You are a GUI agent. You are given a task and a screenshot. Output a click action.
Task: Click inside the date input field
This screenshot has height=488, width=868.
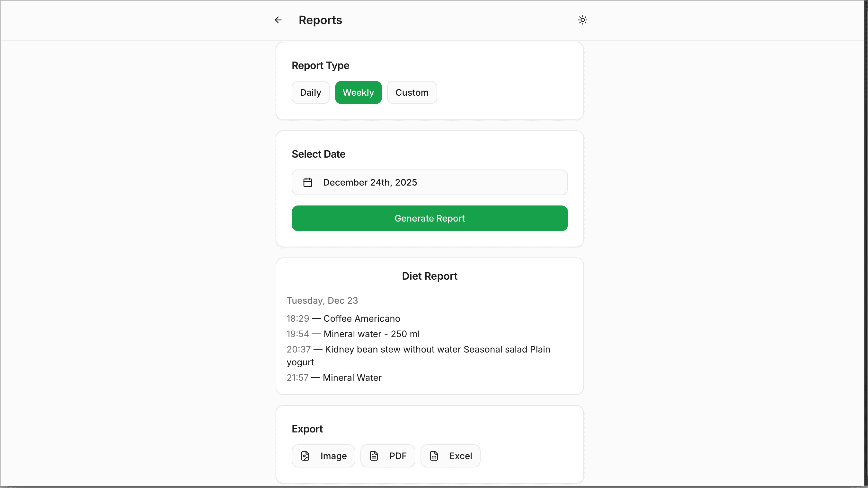pos(429,182)
